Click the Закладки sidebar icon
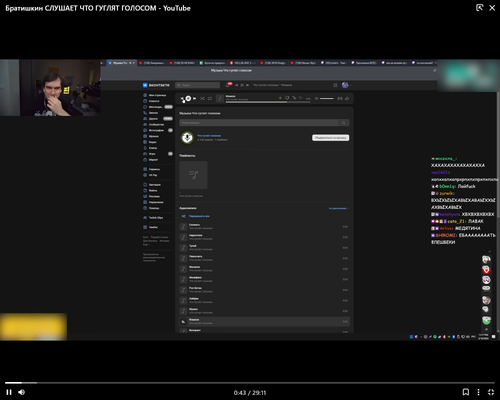Image resolution: width=500 pixels, height=400 pixels. (x=145, y=185)
